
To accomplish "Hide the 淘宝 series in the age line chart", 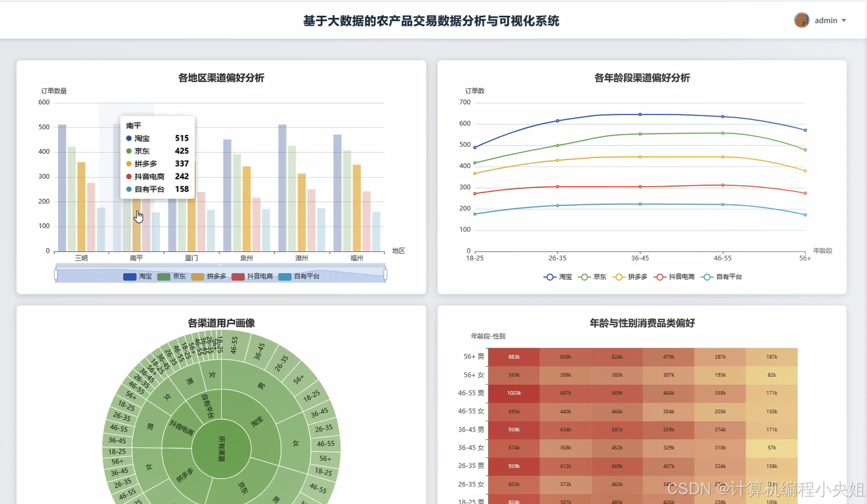I will [558, 277].
